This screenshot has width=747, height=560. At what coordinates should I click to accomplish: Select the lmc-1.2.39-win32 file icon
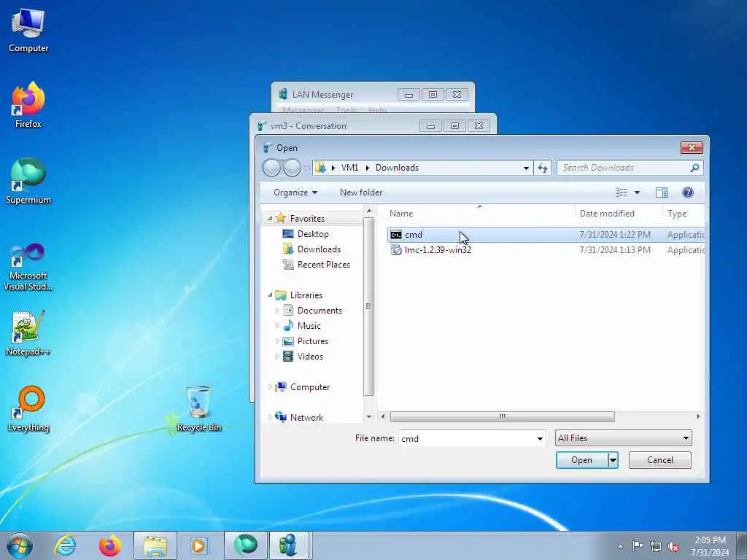click(396, 250)
